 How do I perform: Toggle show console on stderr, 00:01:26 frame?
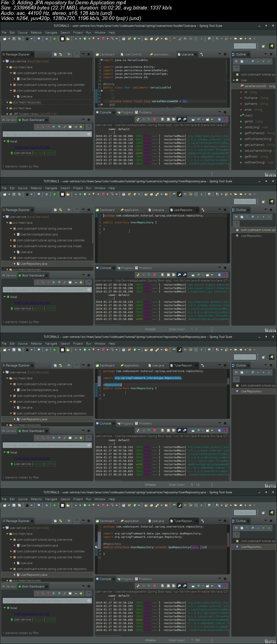point(185,430)
